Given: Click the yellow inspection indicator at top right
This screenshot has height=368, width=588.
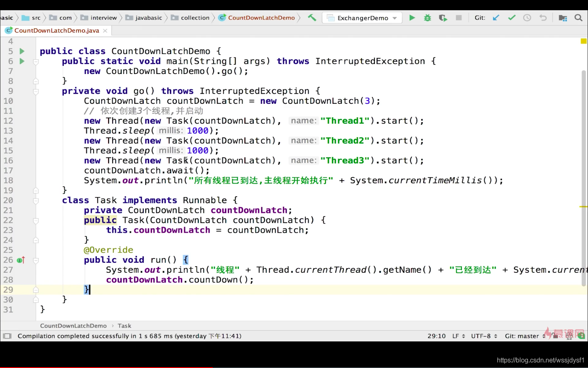Looking at the screenshot, I should point(584,41).
